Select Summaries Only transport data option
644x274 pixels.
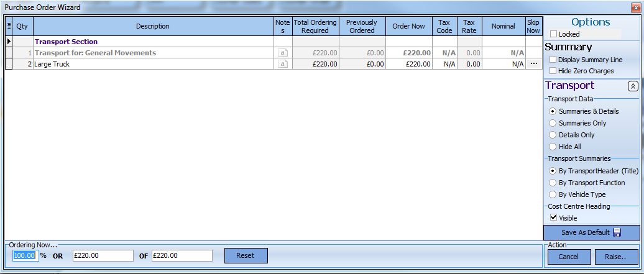point(553,123)
